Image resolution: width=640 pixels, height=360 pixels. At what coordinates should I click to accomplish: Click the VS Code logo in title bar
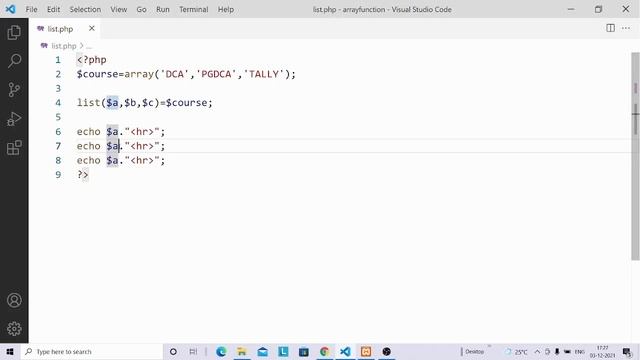coord(10,9)
